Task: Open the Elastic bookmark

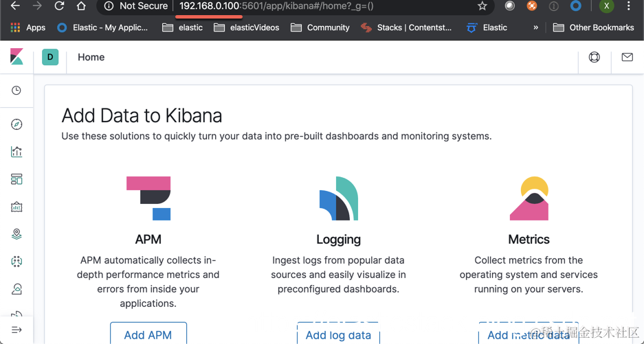Action: tap(487, 27)
